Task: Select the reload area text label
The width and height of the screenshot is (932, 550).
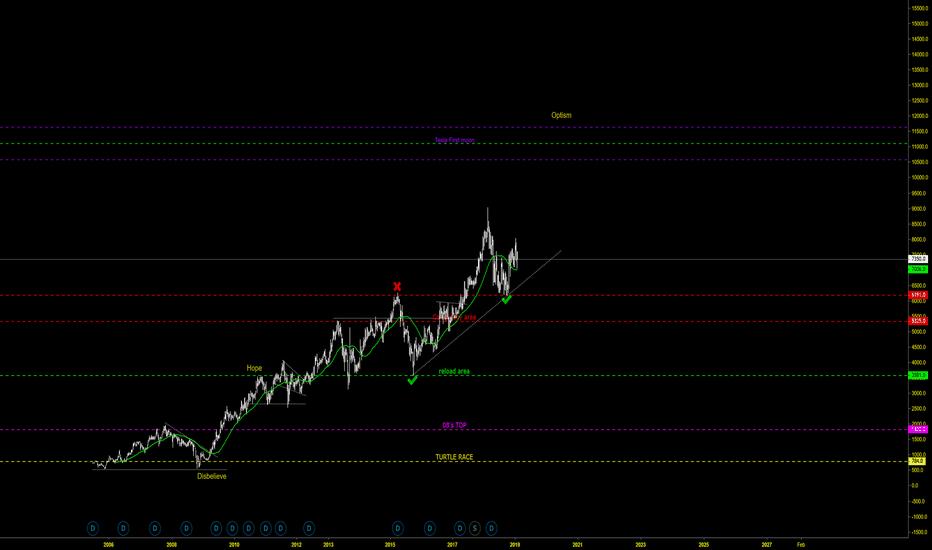Action: click(x=454, y=371)
